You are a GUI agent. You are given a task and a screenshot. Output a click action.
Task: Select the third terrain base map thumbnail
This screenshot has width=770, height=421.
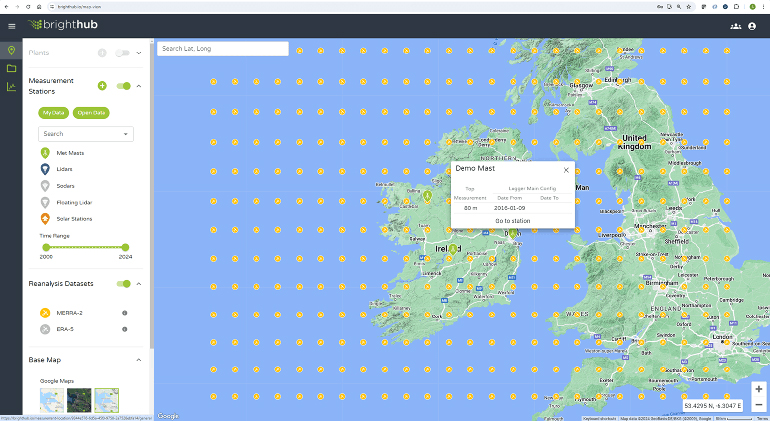(107, 400)
